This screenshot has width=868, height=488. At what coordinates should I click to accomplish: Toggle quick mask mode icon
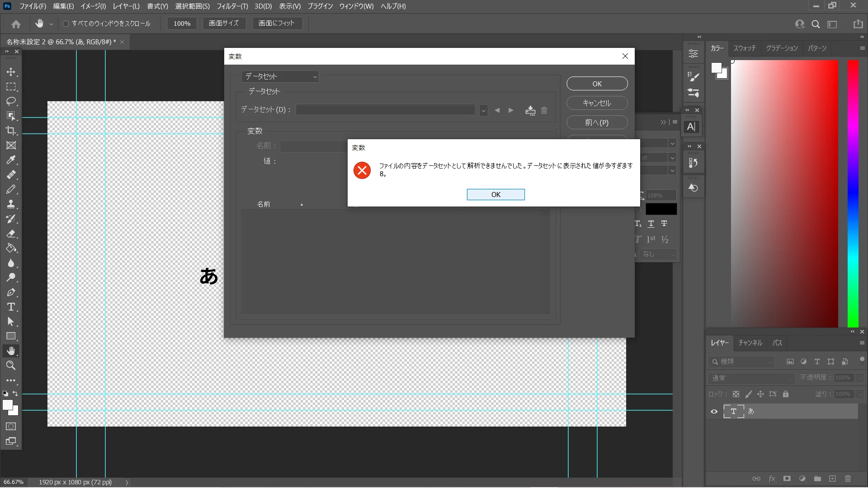point(11,427)
